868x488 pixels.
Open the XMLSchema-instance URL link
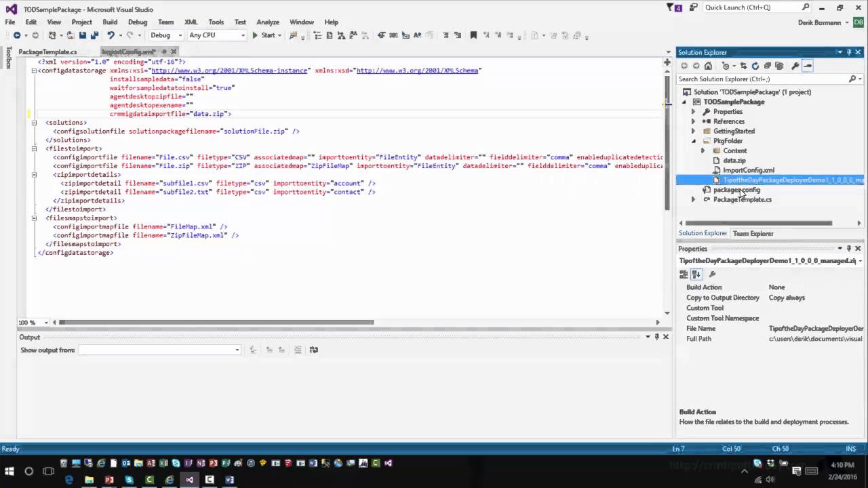click(229, 70)
